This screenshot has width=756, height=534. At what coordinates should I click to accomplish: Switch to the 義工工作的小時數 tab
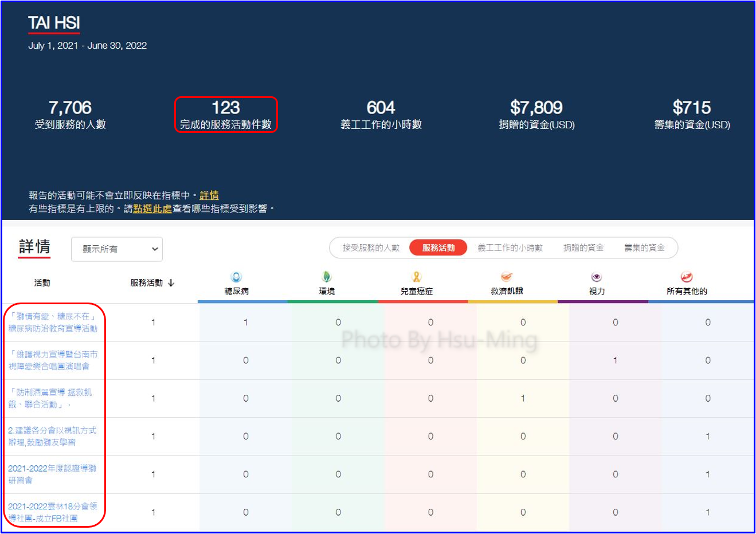510,248
